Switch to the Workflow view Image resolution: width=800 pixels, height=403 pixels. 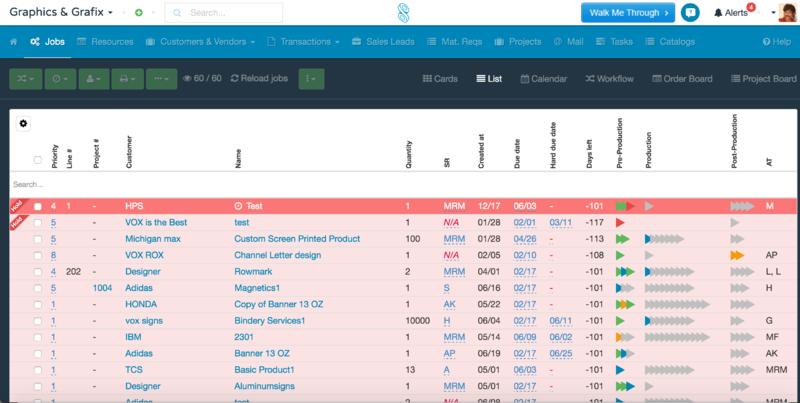pyautogui.click(x=610, y=79)
